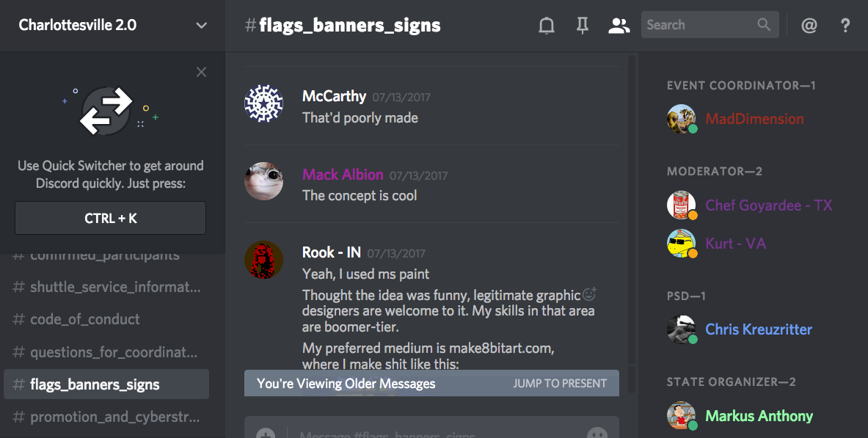
Task: Click the search magnifier icon
Action: [764, 25]
